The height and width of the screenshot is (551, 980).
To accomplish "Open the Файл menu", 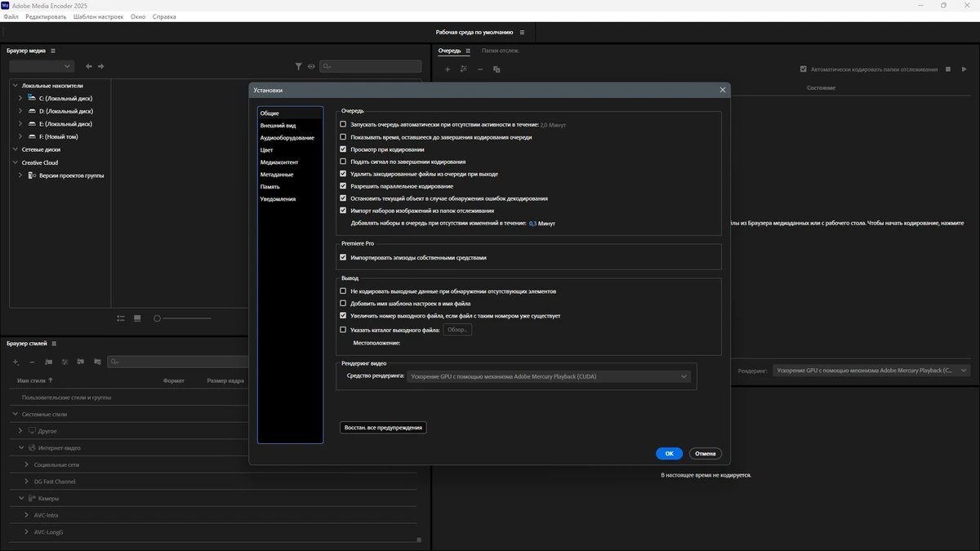I will (11, 16).
